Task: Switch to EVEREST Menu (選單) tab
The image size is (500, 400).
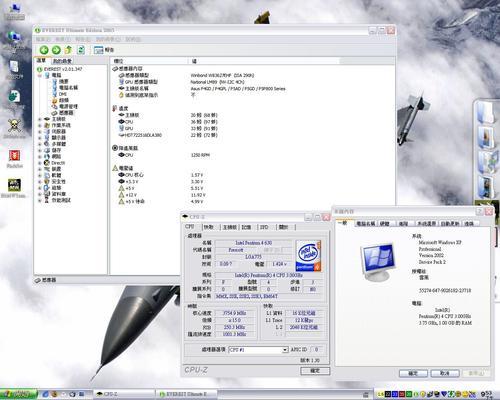Action: (41, 61)
